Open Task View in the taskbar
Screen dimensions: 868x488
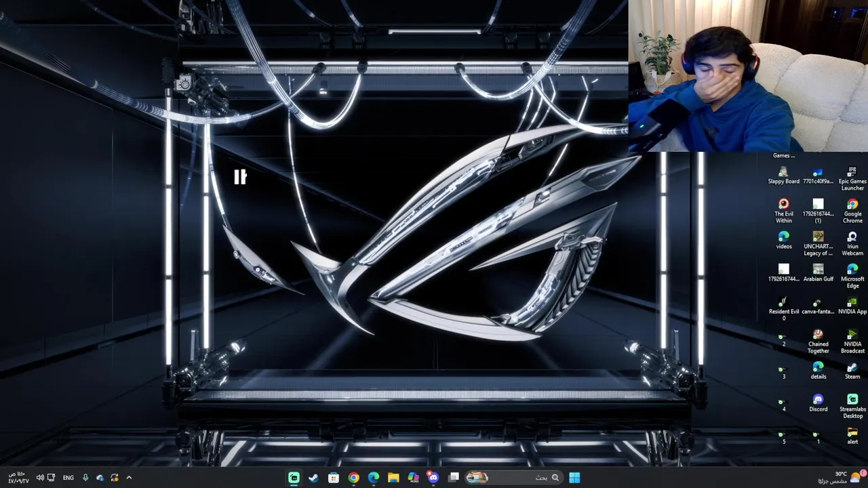pyautogui.click(x=454, y=478)
